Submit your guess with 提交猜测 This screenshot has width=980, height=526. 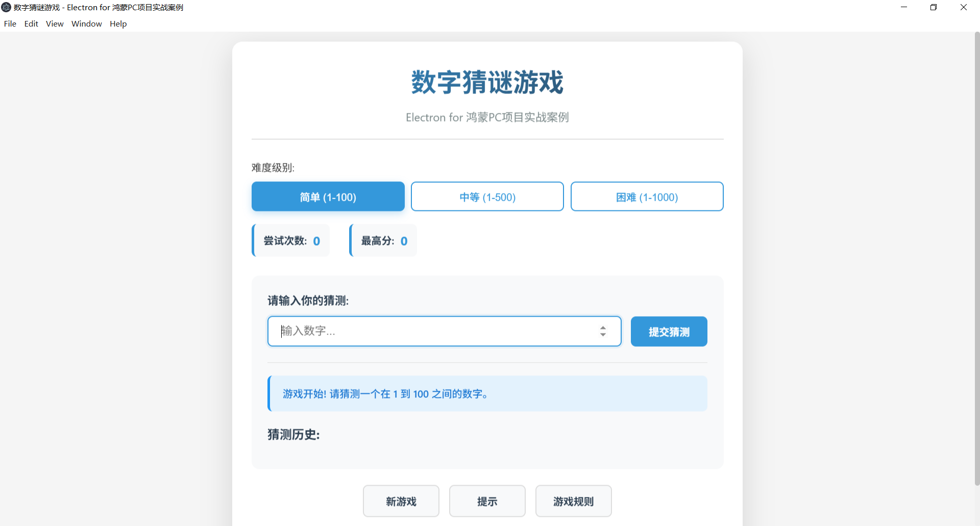[669, 331]
